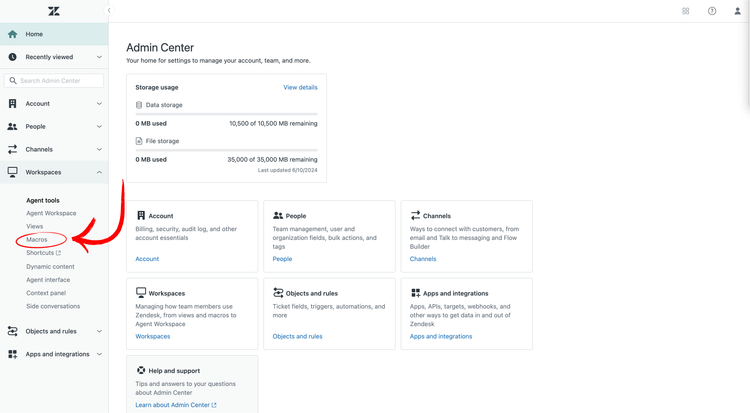Viewport: 750px width, 413px height.
Task: Open Macros under Agent tools
Action: point(37,239)
